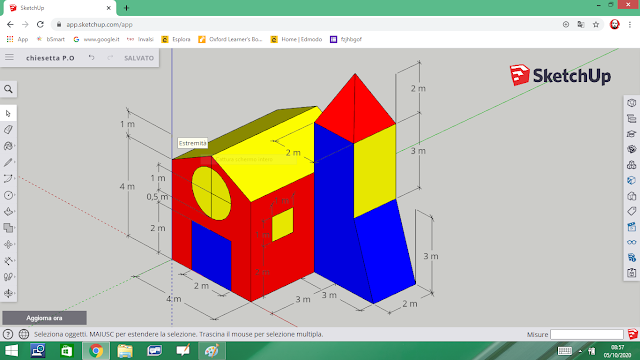This screenshot has height=360, width=640.
Task: Select the Eraser tool in left toolbar
Action: (8, 130)
